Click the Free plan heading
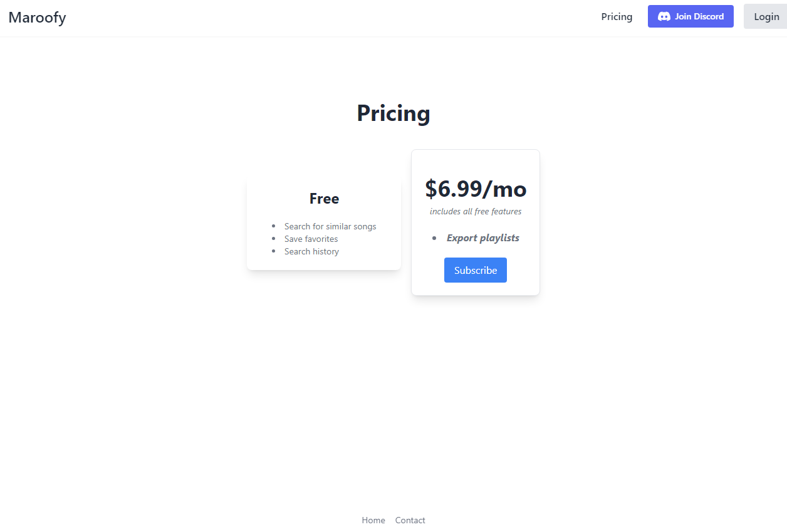Image resolution: width=787 pixels, height=532 pixels. pyautogui.click(x=324, y=199)
